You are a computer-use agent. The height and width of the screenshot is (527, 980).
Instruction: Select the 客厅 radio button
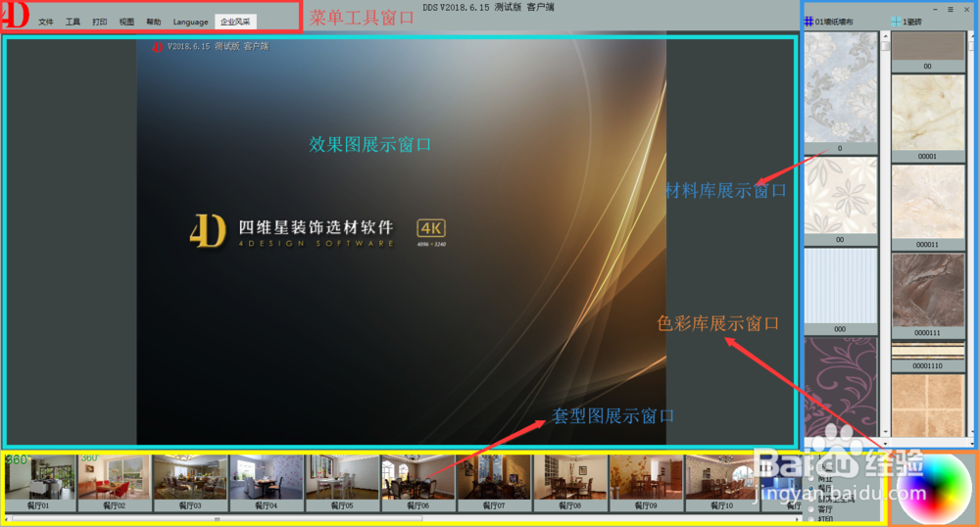pos(811,509)
